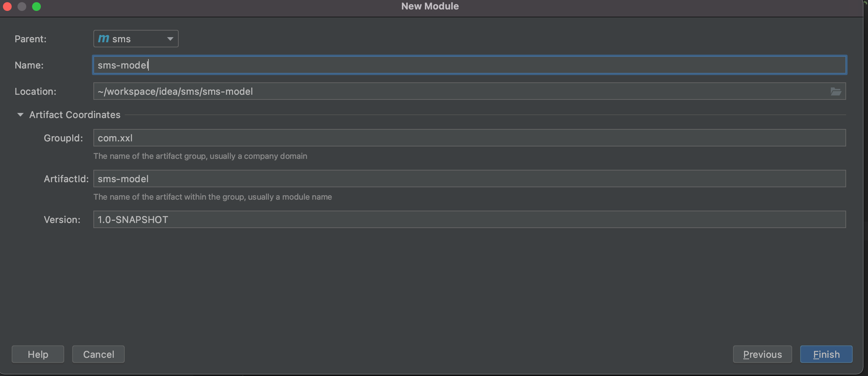This screenshot has height=376, width=868.
Task: Click the ArtifactId input field
Action: pos(469,179)
